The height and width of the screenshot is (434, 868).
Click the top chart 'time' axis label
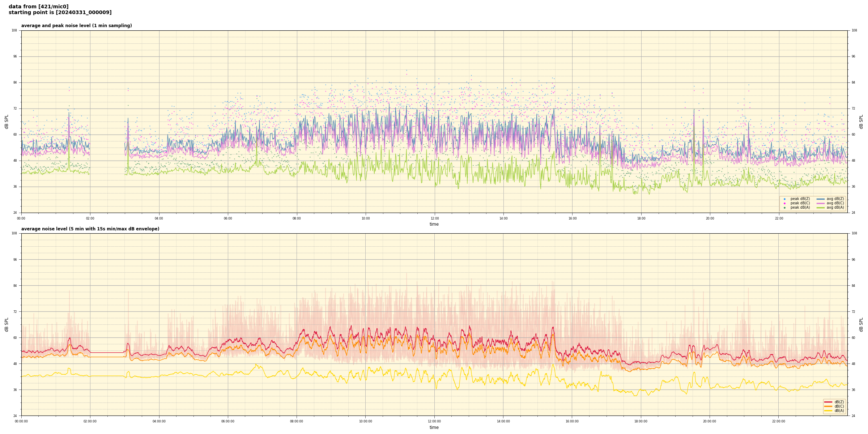coord(434,224)
